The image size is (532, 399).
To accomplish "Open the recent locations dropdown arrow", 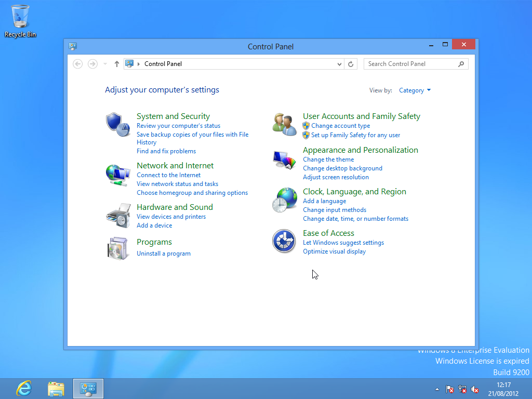I will click(x=105, y=64).
